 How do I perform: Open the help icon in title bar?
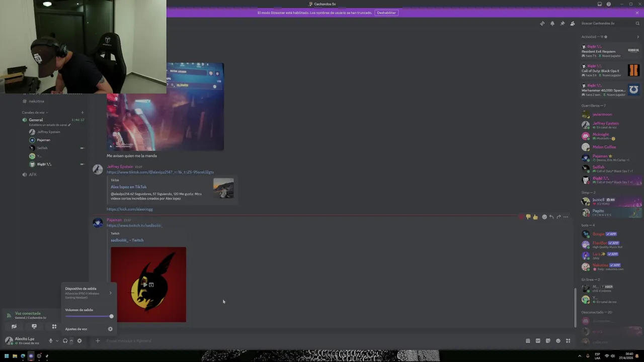pyautogui.click(x=608, y=4)
